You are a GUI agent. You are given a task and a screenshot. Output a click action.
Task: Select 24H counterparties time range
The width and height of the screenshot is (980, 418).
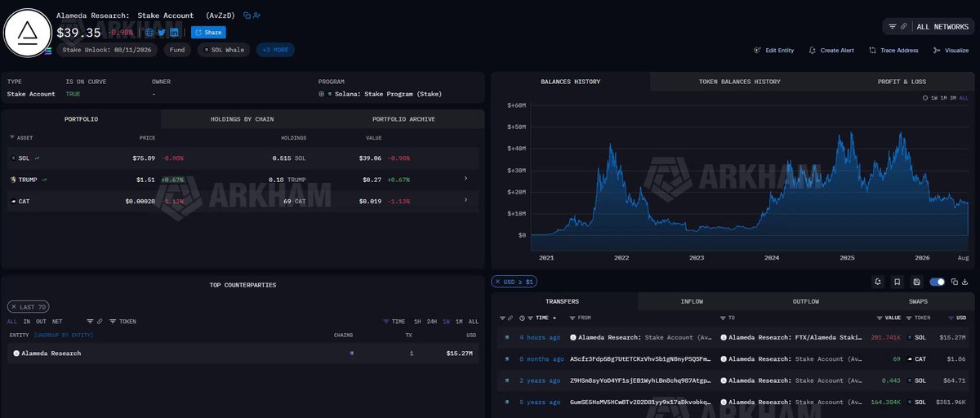coord(431,322)
